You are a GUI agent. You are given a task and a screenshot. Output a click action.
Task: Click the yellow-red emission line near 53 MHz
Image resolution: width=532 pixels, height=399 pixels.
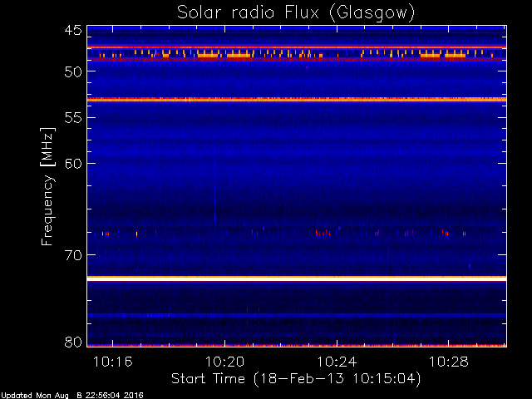[297, 100]
